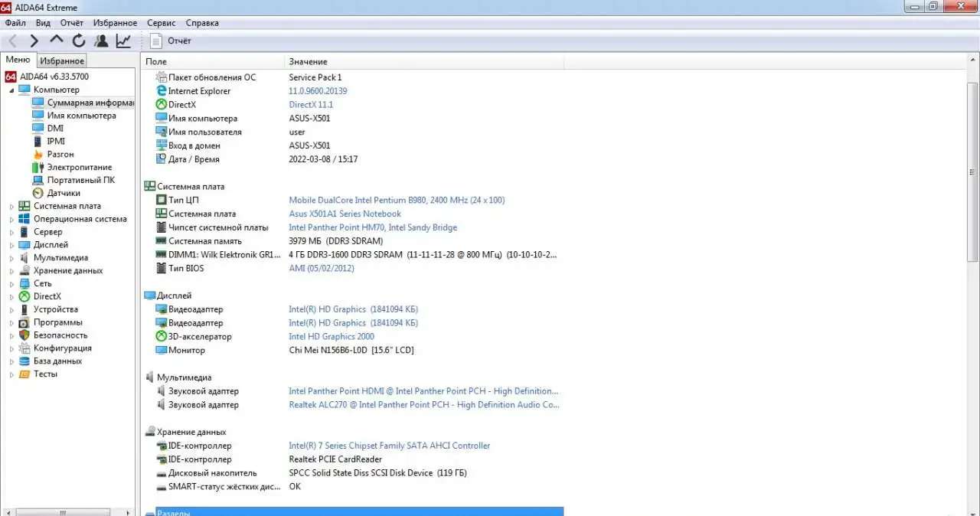This screenshot has width=980, height=516.
Task: Click the Internet Explorer row icon
Action: tap(162, 91)
